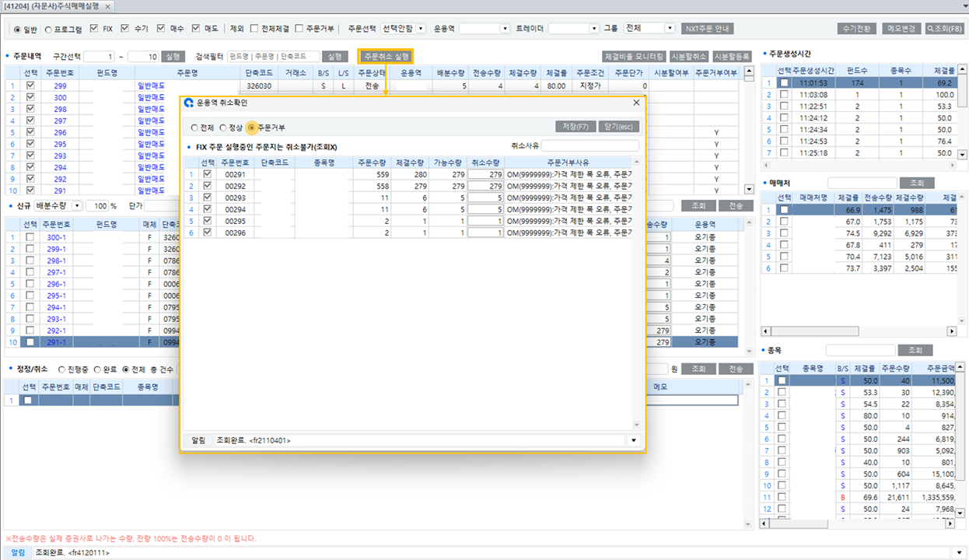Screen dimensions: 969x560
Task: Click the 매매처 grid left scroll arrow
Action: tap(765, 331)
